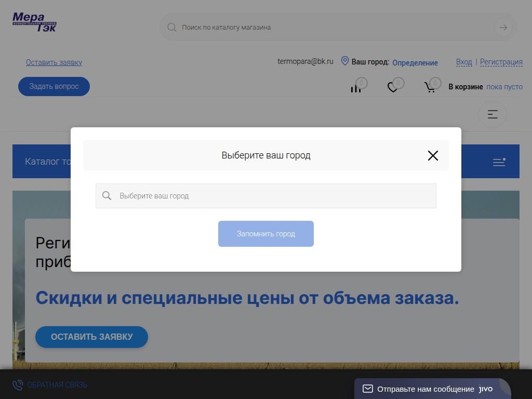The image size is (532, 399).
Task: Click the catalog search field
Action: [332, 28]
